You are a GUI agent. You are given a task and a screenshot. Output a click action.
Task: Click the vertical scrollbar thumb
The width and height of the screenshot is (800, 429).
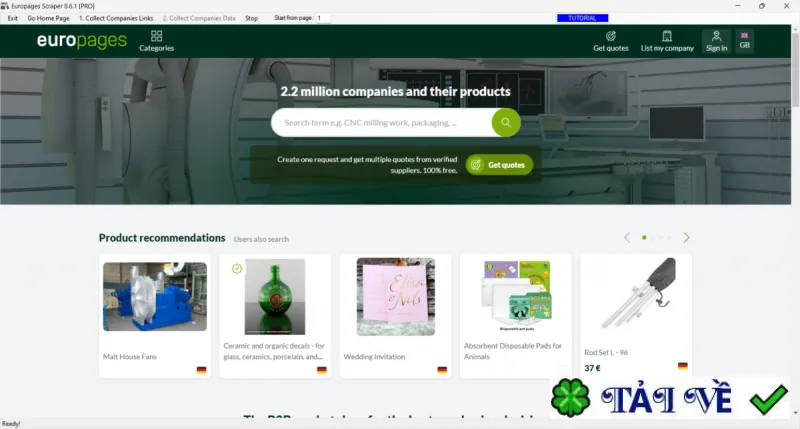(x=795, y=69)
